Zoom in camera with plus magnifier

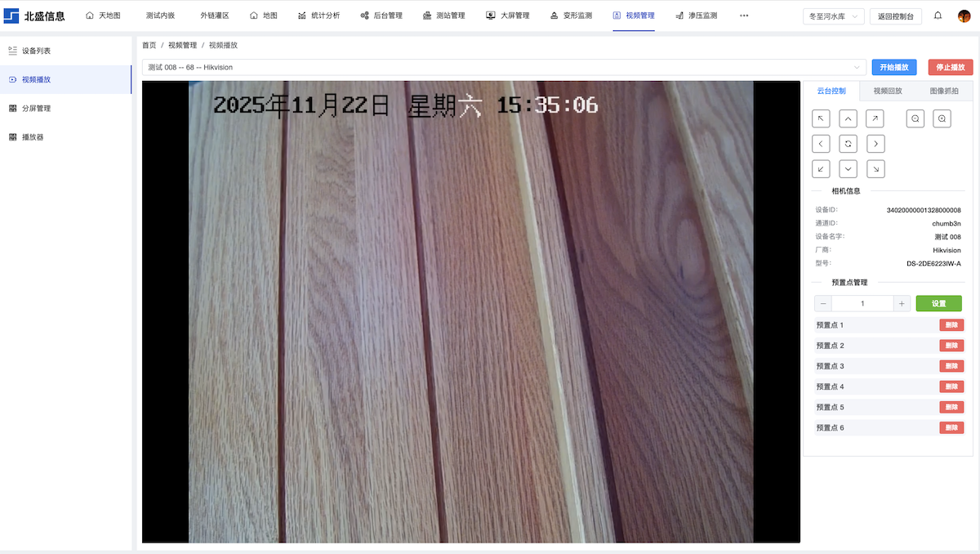(942, 118)
